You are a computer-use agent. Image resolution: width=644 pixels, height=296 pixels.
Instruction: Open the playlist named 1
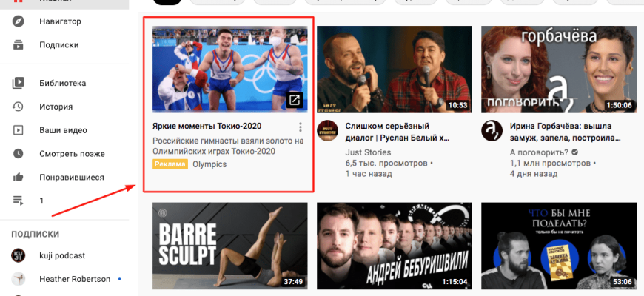coord(19,201)
